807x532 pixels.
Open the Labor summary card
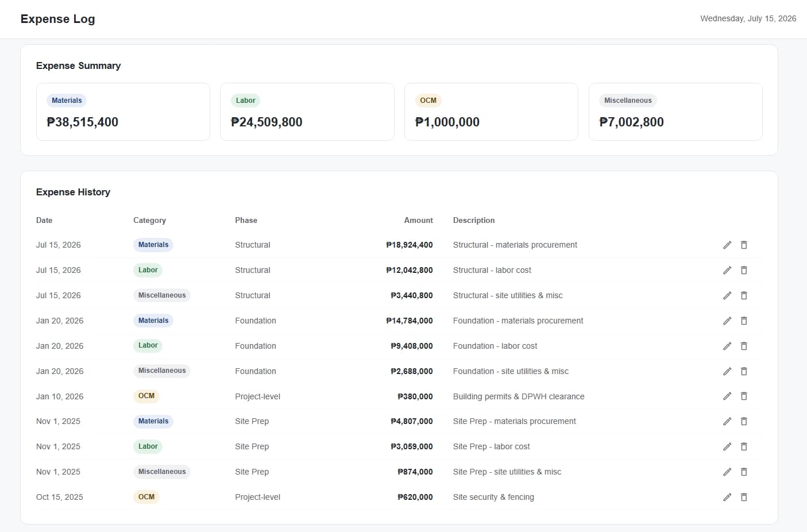point(307,111)
